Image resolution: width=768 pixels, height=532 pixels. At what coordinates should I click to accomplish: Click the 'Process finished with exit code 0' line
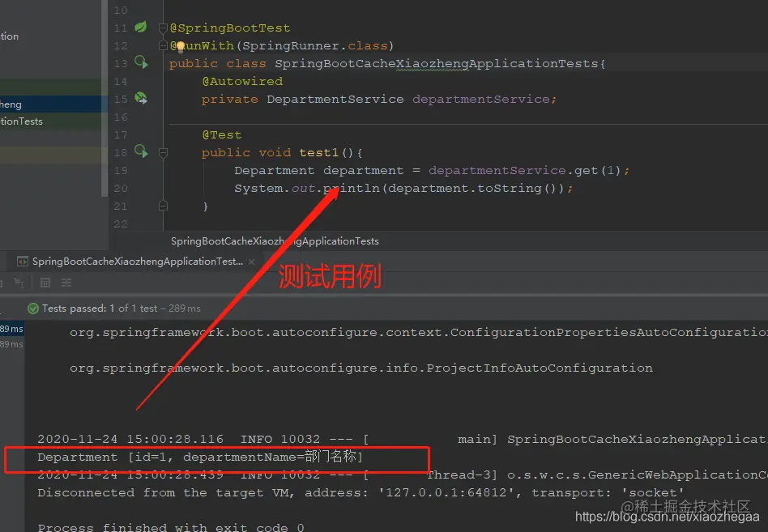170,527
